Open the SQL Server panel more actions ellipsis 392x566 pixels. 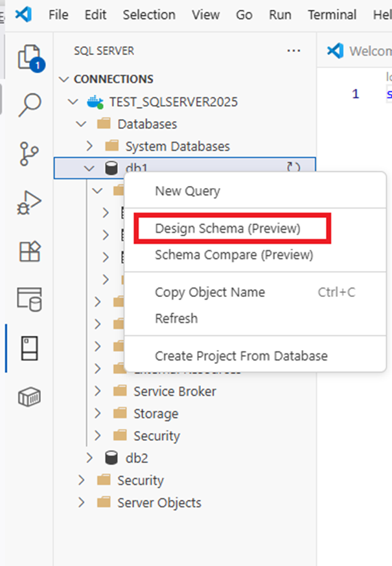click(294, 51)
